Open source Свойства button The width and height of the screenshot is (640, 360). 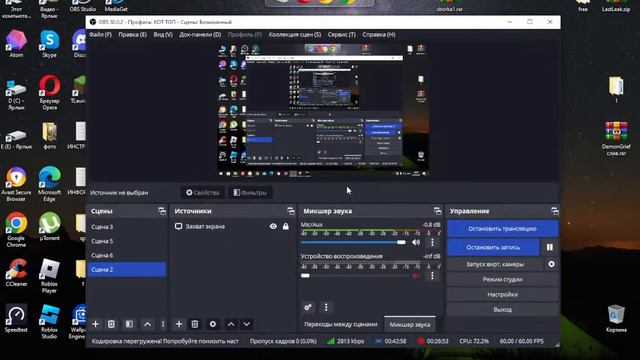(x=203, y=192)
